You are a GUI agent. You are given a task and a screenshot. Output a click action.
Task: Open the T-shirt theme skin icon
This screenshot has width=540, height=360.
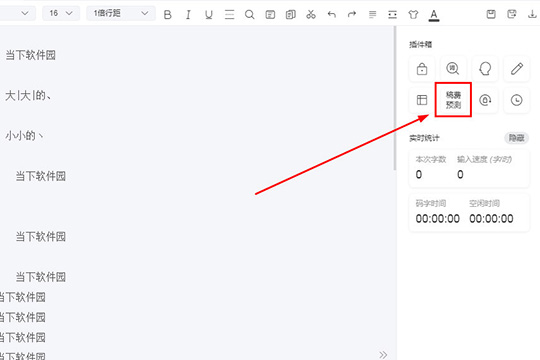(x=413, y=14)
